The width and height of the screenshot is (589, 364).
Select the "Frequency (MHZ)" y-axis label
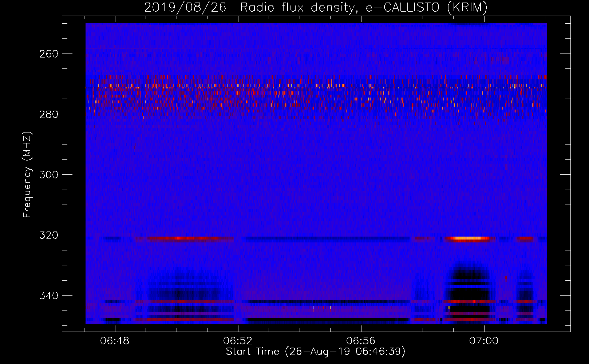28,174
